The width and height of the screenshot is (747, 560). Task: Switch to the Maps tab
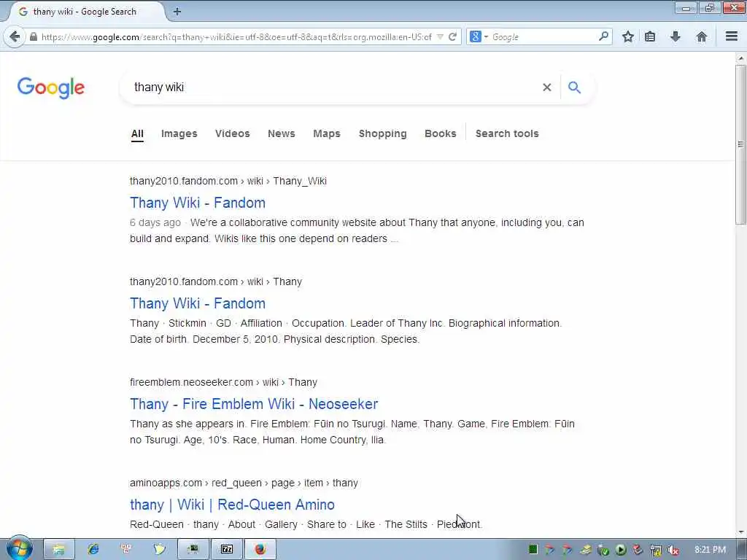coord(327,134)
